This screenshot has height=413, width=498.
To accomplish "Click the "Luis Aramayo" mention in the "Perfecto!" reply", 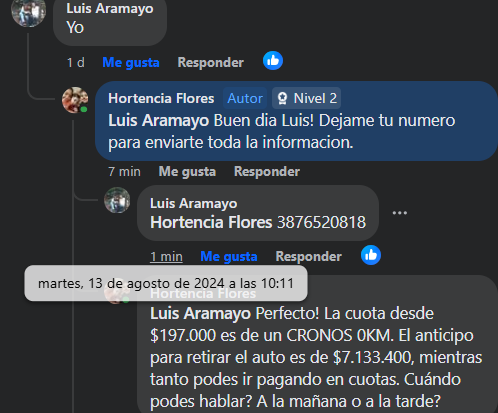I will coord(200,313).
